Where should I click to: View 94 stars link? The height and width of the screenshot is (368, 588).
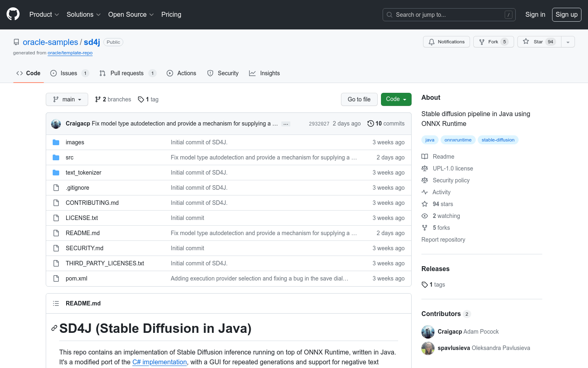coord(437,204)
